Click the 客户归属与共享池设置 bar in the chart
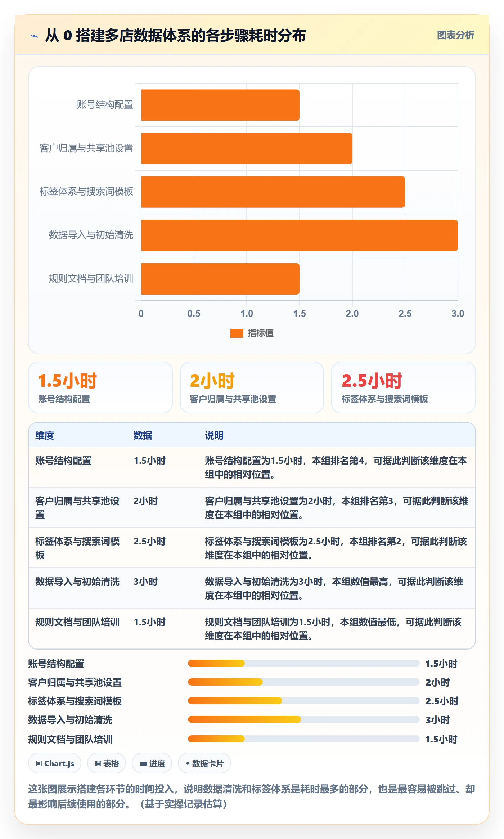Screen dimensions: 504x839 (x=247, y=148)
